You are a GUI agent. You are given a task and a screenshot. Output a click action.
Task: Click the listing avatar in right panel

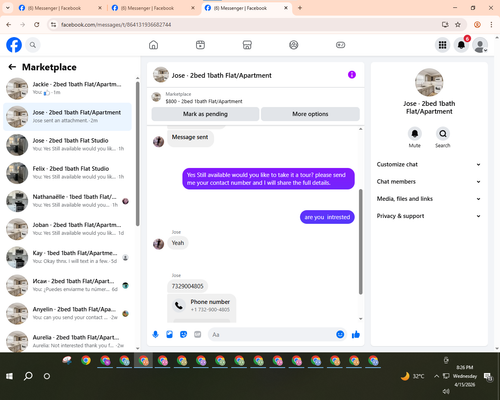coord(429,82)
